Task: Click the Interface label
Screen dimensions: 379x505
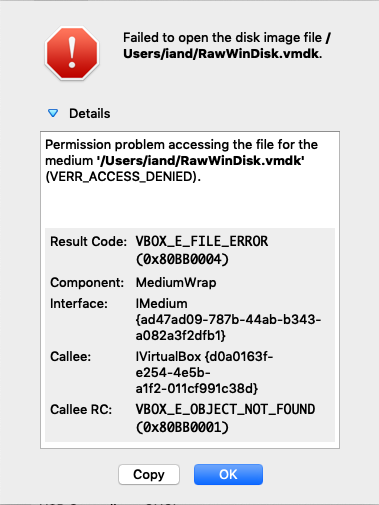Action: [x=79, y=304]
